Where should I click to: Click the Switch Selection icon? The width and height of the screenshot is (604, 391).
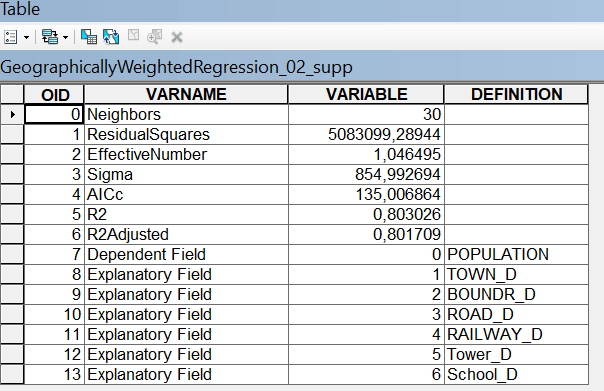(111, 37)
